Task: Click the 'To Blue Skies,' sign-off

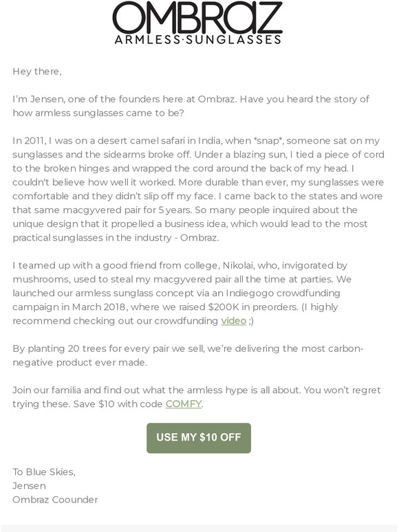Action: [44, 472]
